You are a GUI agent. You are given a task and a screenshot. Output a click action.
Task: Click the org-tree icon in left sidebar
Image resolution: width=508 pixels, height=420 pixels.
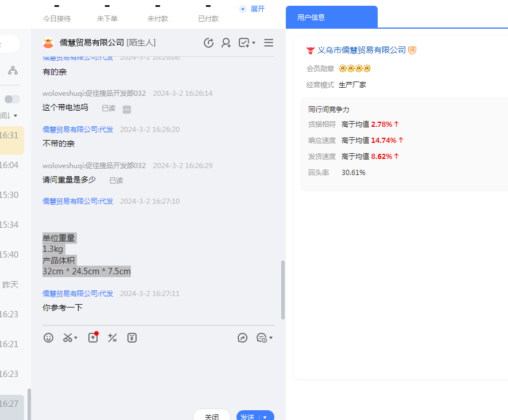13,71
